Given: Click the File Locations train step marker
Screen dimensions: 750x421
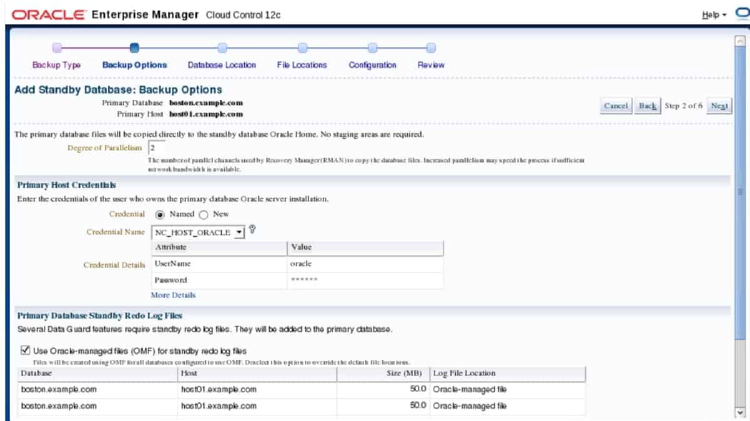Looking at the screenshot, I should pyautogui.click(x=302, y=48).
